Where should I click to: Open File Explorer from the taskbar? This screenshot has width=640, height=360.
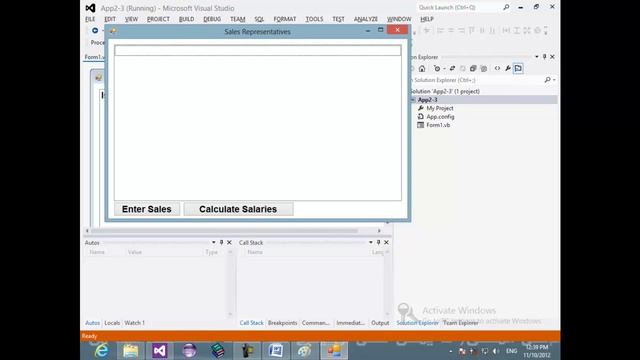coord(131,351)
